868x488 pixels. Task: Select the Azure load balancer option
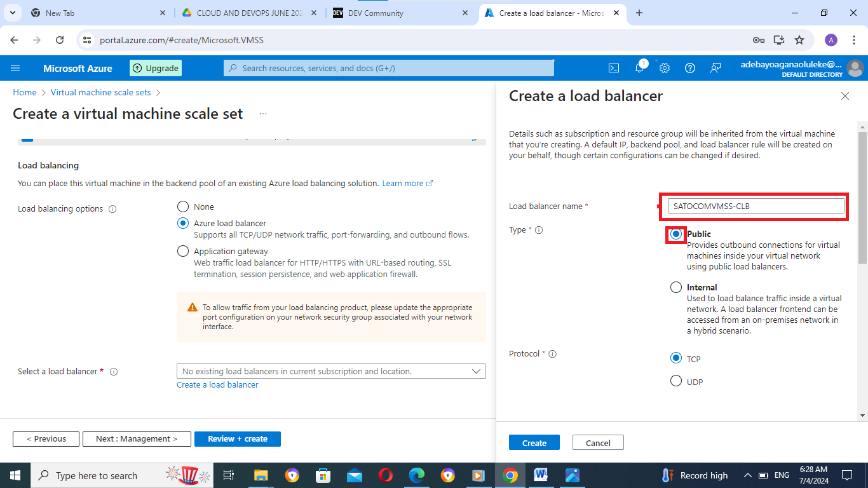pyautogui.click(x=183, y=223)
